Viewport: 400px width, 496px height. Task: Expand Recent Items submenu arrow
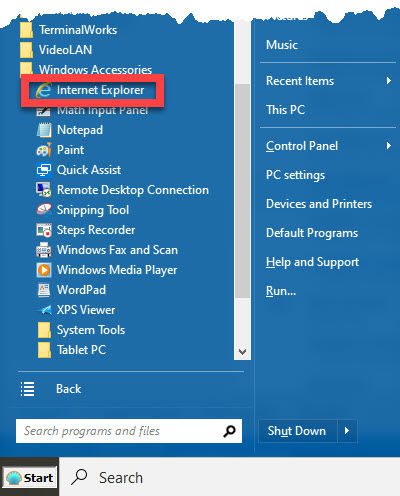388,81
